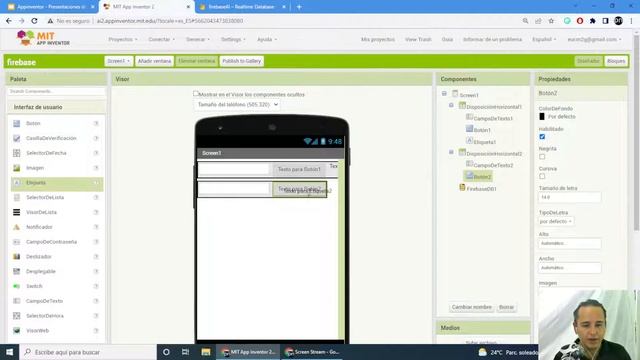This screenshot has width=640, height=360.
Task: Open the Mis proyectos link
Action: point(378,40)
